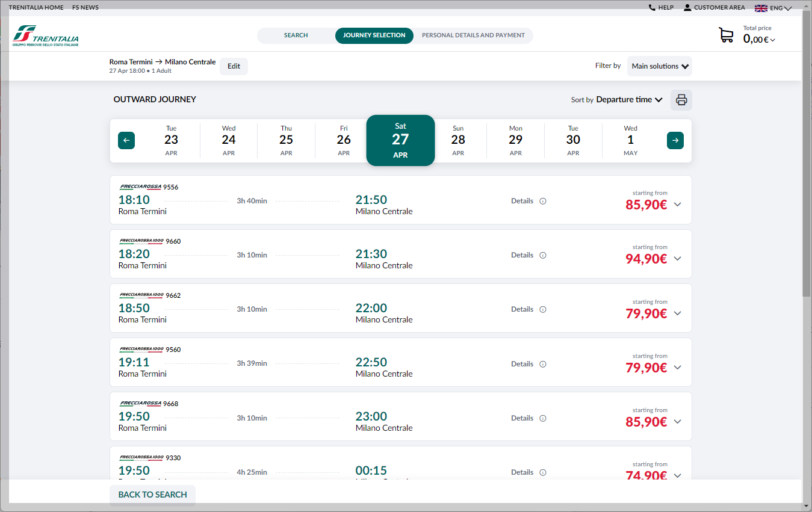The height and width of the screenshot is (512, 812).
Task: Click Details link for 18:10 train
Action: pyautogui.click(x=522, y=201)
